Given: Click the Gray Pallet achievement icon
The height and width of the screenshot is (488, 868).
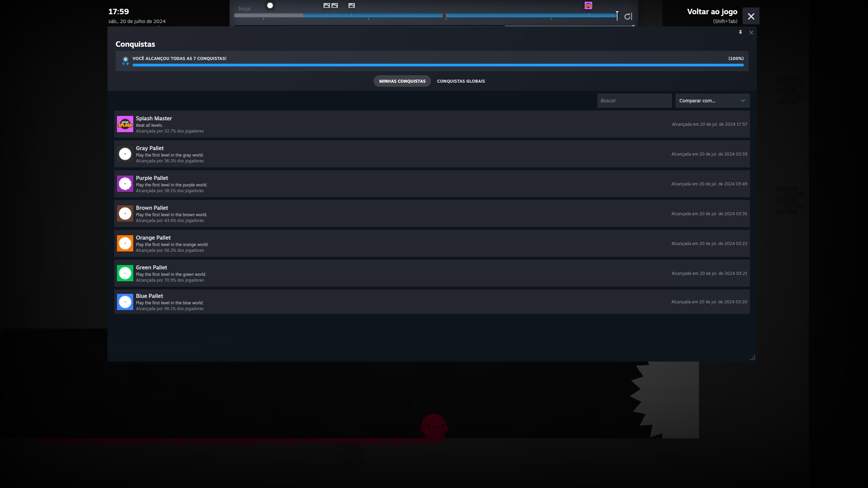Looking at the screenshot, I should click(x=125, y=154).
